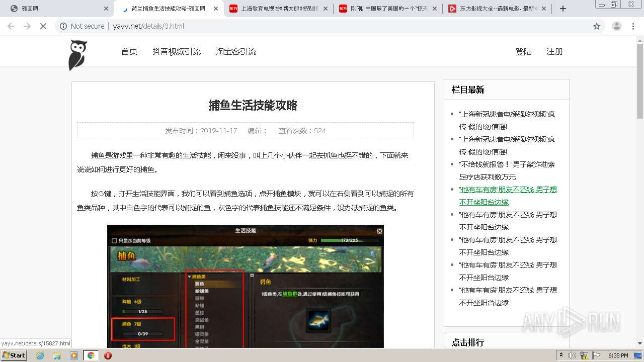Click the publish date 2019-11-17 text
644x362 pixels.
point(218,131)
